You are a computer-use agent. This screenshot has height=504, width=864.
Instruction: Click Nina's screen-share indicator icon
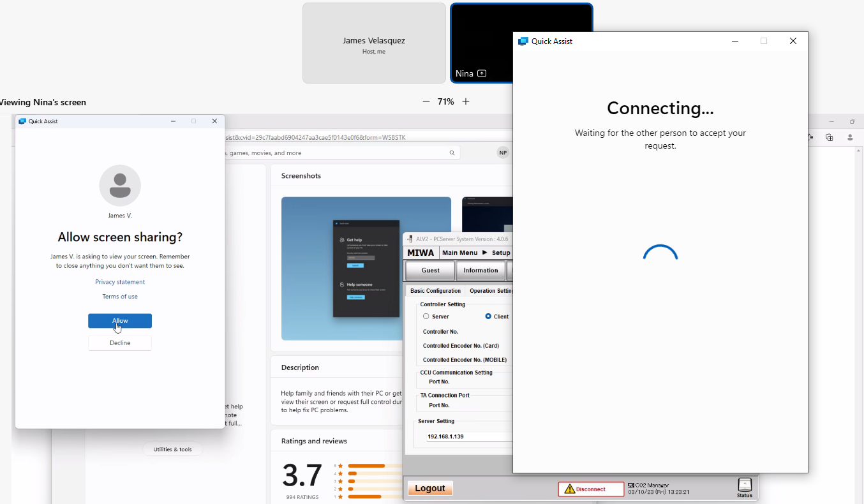click(482, 73)
